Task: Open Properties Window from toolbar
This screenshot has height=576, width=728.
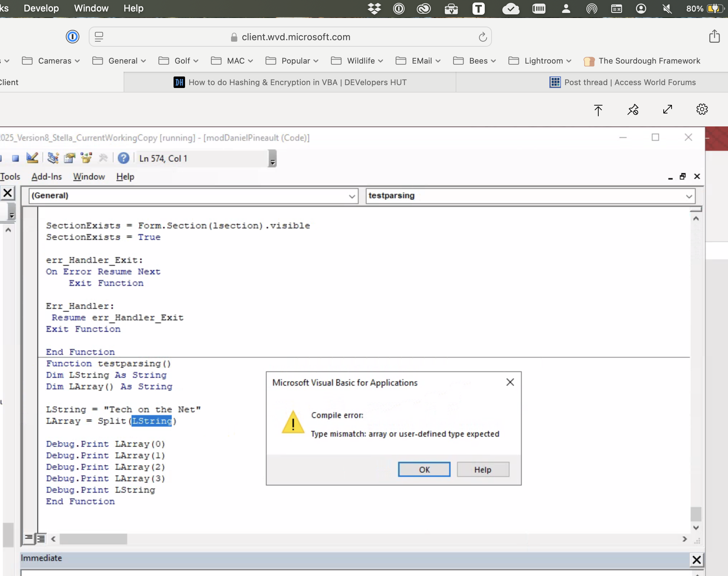Action: [70, 158]
